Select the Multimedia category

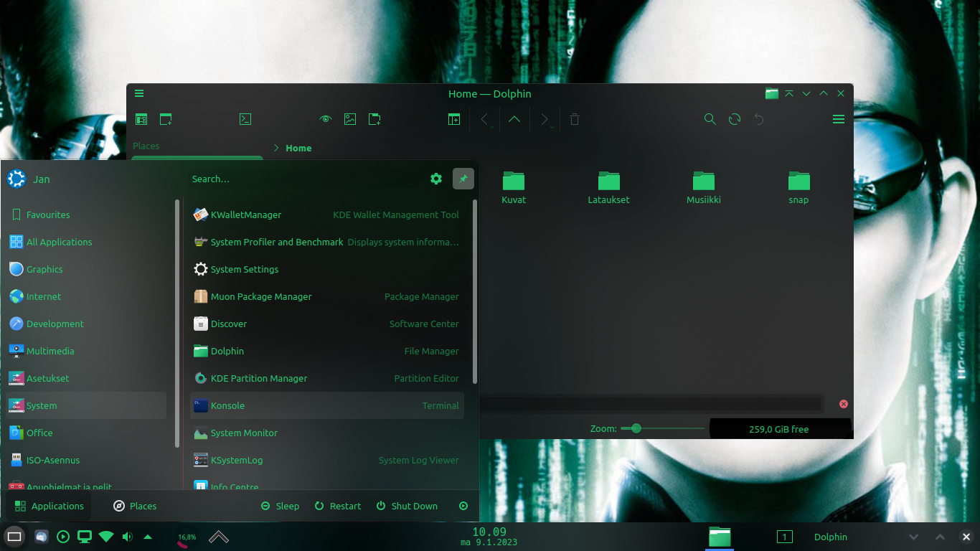pyautogui.click(x=86, y=351)
